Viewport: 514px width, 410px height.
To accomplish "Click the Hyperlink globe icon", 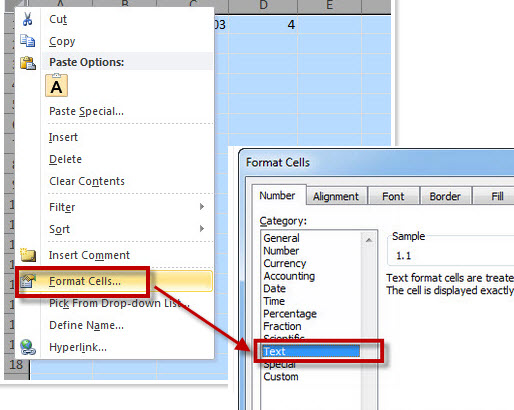I will (28, 347).
